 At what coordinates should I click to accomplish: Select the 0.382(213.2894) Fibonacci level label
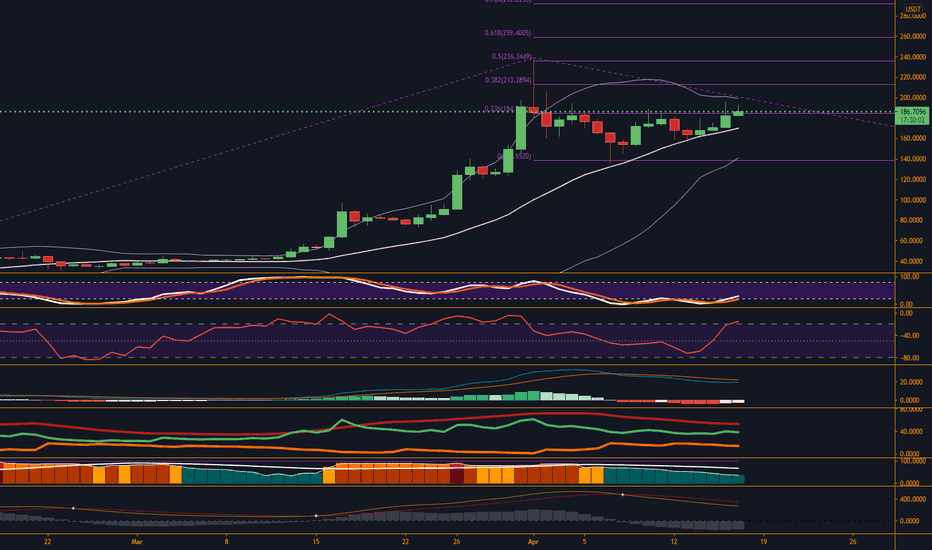pyautogui.click(x=508, y=80)
